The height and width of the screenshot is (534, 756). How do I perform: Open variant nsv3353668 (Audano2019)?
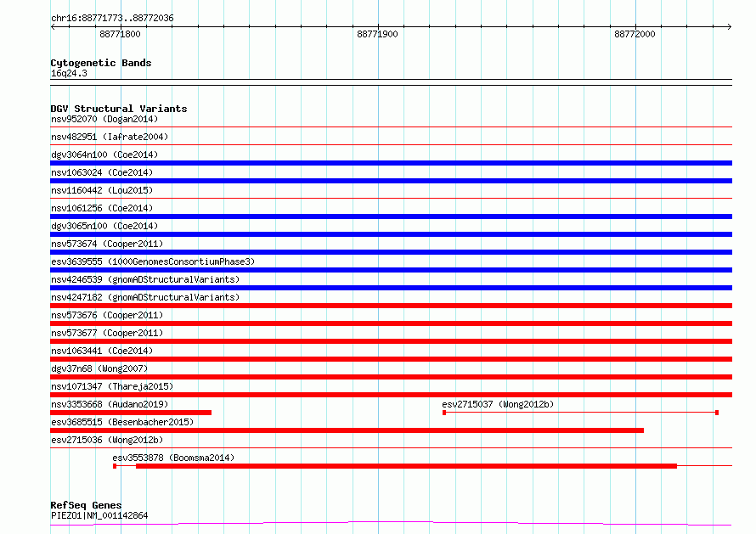(x=110, y=404)
